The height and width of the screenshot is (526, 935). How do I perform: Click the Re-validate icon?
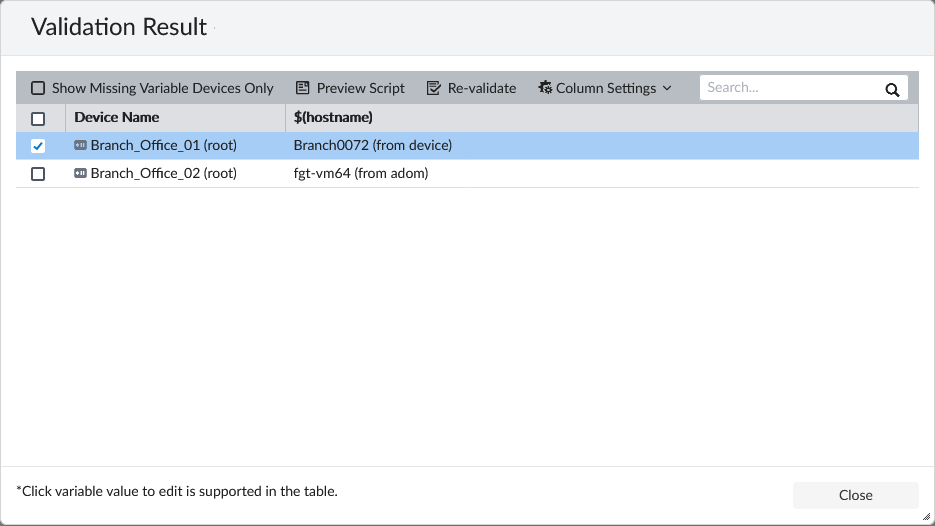pyautogui.click(x=433, y=88)
